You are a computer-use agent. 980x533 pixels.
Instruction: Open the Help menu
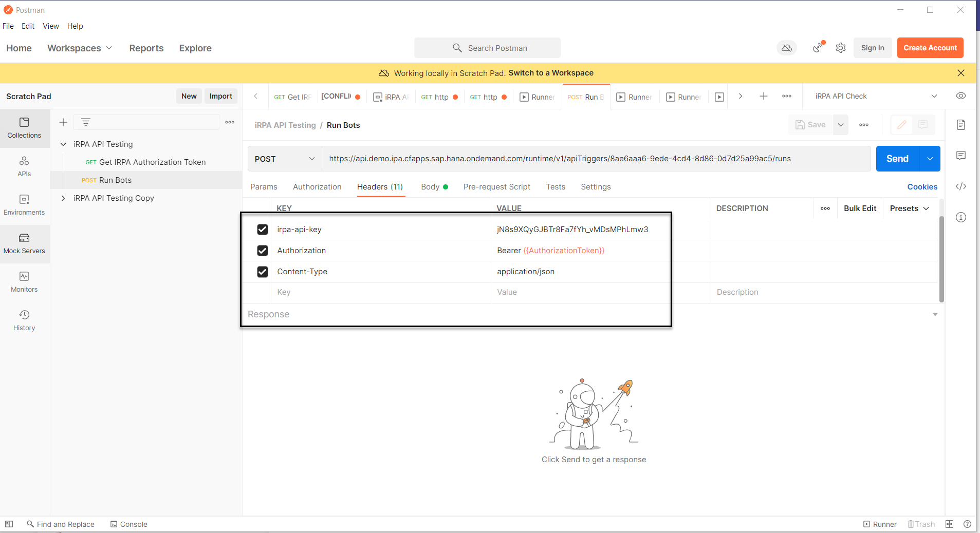tap(75, 26)
